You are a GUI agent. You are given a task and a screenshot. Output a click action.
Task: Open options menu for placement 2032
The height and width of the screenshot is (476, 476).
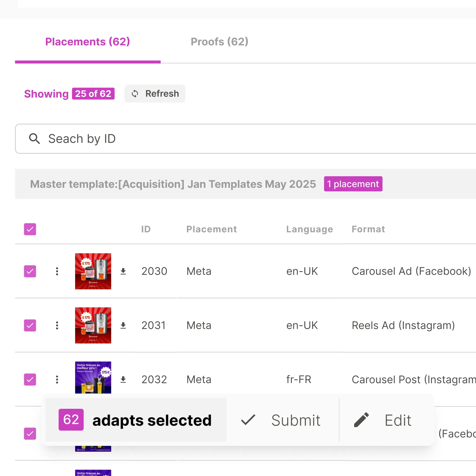57,379
